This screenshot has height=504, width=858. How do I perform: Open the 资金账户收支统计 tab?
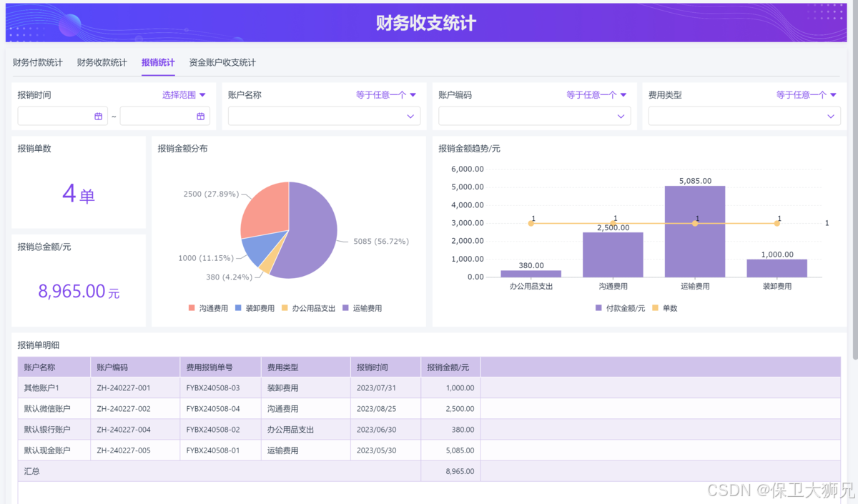222,62
